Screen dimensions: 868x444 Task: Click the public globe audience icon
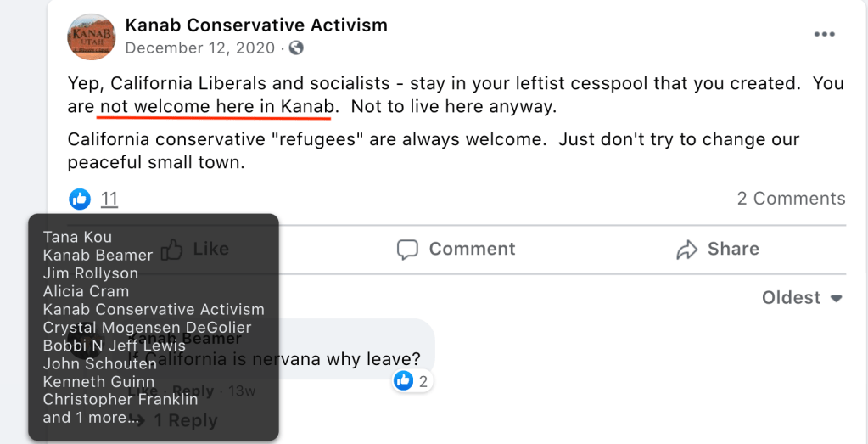(x=296, y=48)
